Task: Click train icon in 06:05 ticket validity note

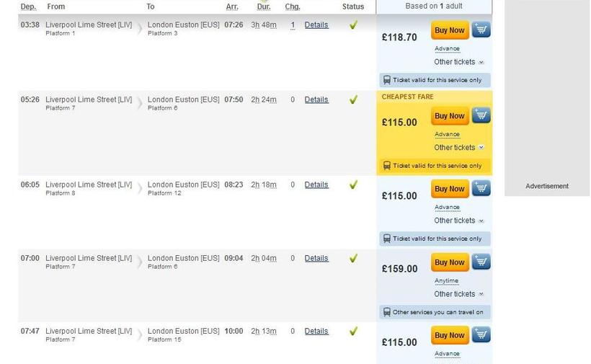Action: [387, 239]
